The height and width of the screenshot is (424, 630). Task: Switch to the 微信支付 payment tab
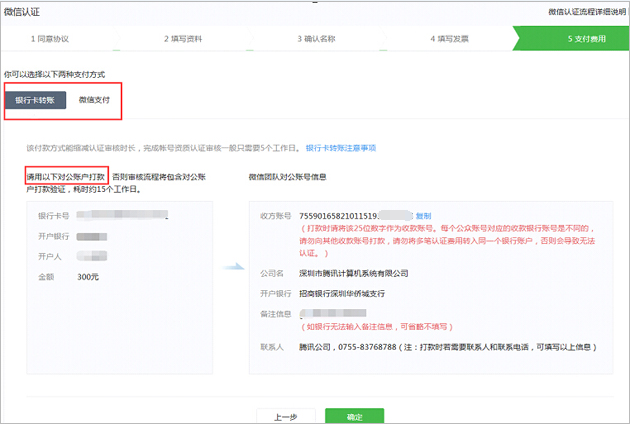click(94, 100)
